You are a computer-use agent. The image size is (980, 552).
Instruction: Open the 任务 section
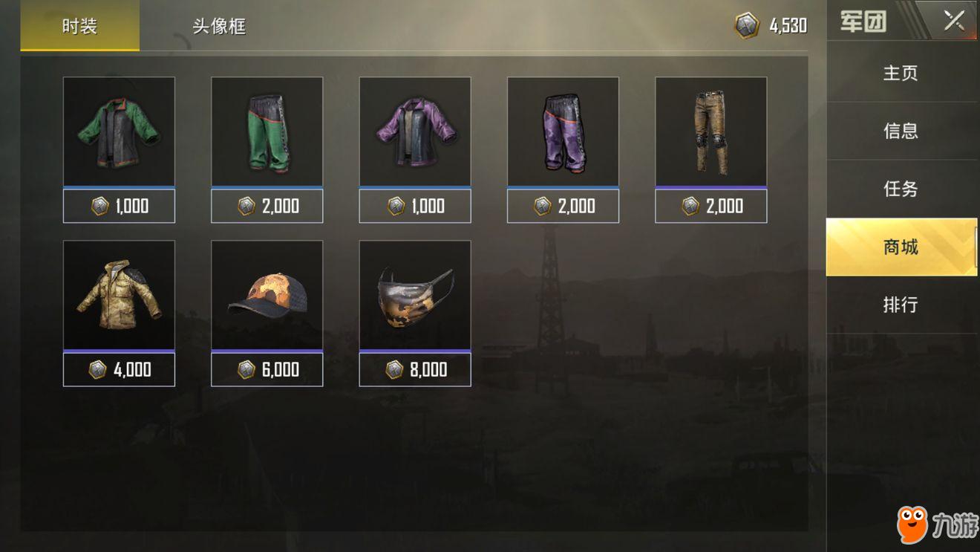pos(901,189)
